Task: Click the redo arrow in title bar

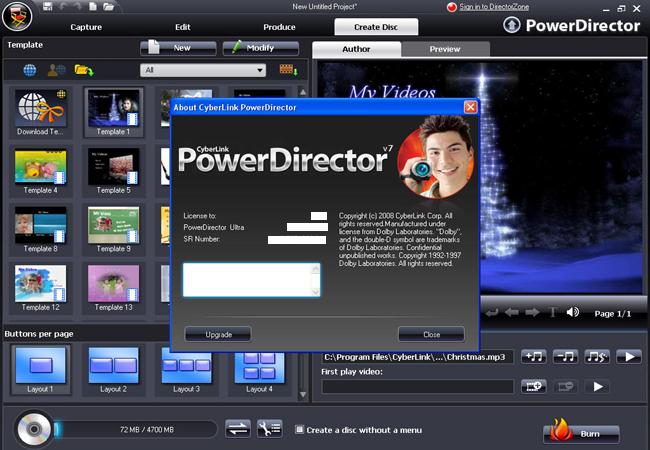Action: point(78,6)
